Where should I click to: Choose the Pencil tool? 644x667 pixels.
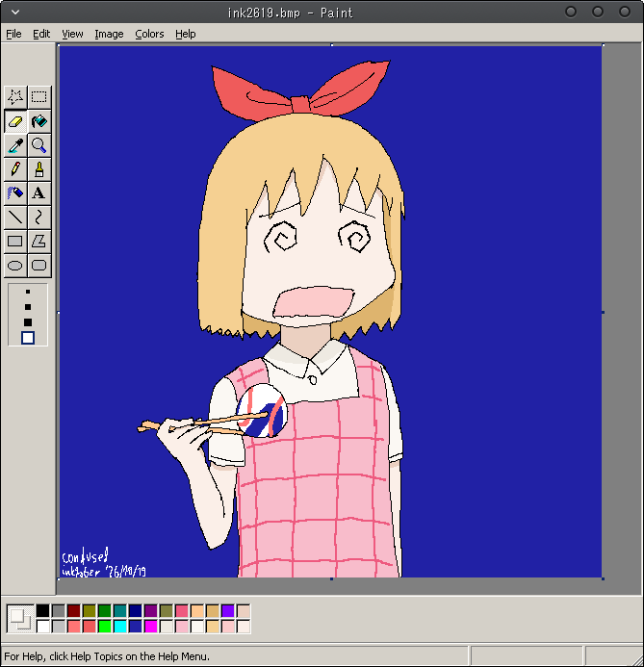click(x=15, y=169)
